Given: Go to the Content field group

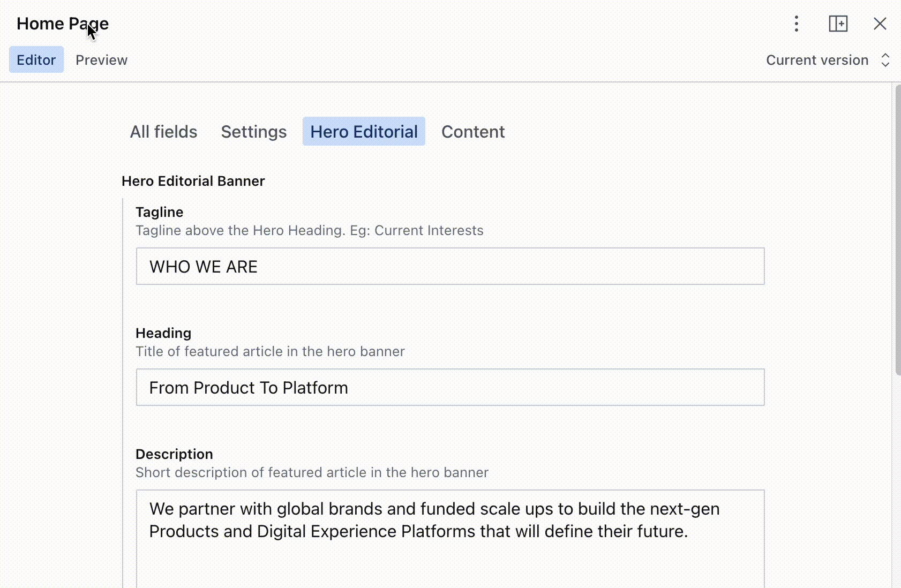Looking at the screenshot, I should (x=472, y=132).
